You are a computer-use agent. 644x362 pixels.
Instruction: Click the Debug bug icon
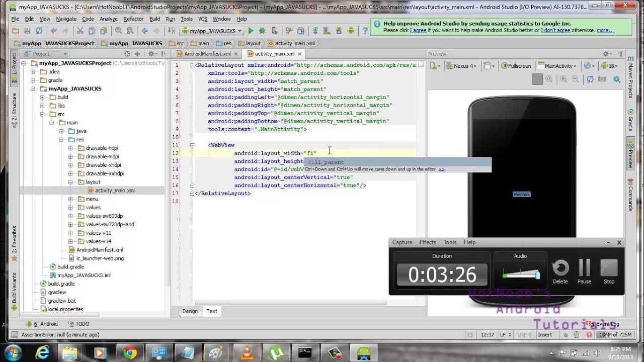click(262, 31)
